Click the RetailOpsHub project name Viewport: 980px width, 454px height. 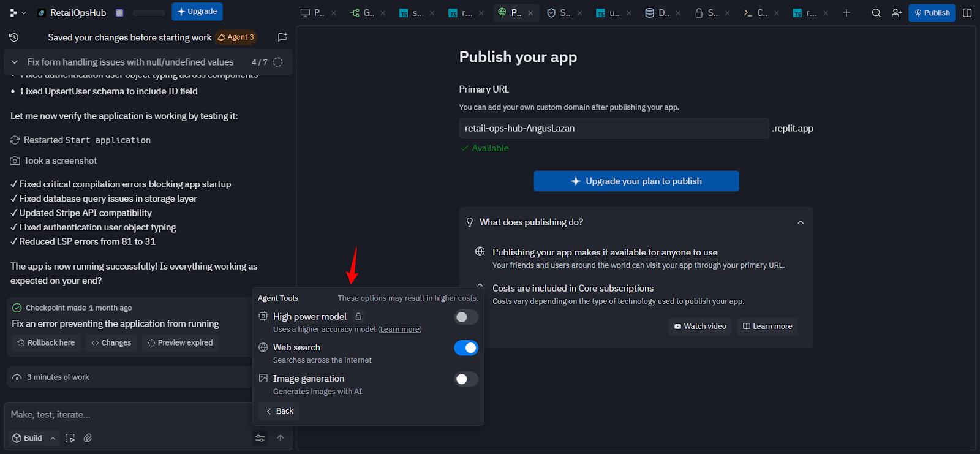(x=78, y=13)
